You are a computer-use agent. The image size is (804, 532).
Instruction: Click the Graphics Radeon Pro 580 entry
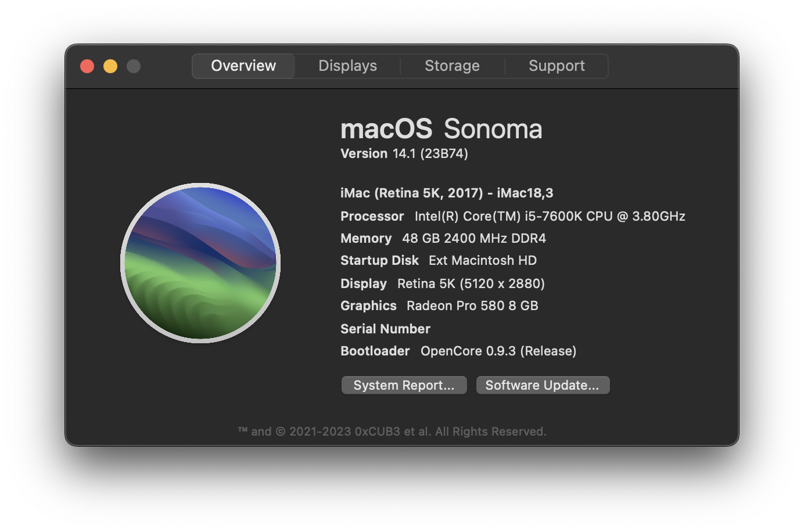point(439,305)
